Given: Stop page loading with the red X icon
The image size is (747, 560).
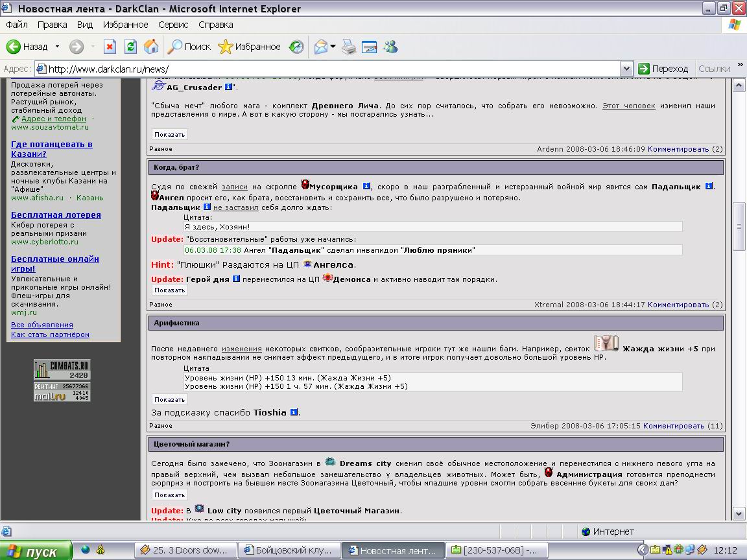Looking at the screenshot, I should [110, 47].
